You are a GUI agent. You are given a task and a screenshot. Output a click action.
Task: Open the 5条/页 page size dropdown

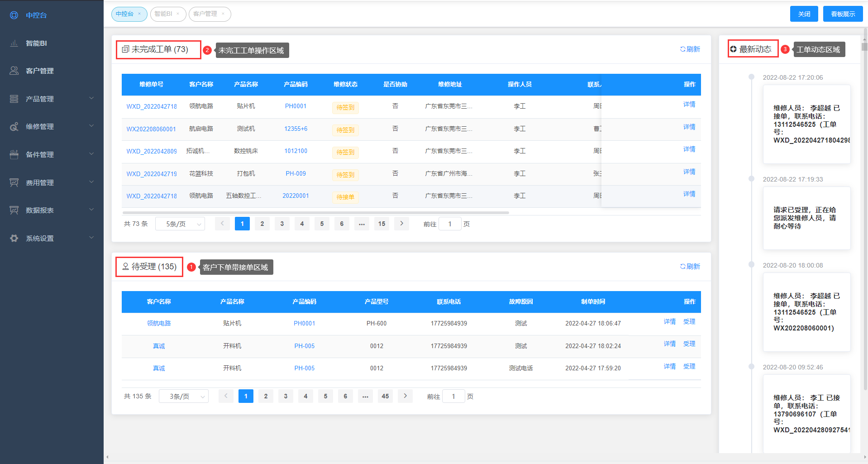[180, 224]
